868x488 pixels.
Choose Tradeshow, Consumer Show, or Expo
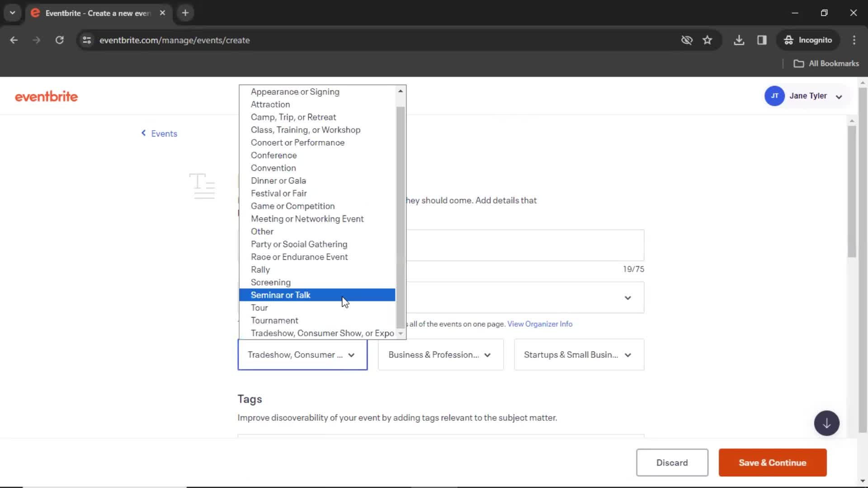pos(317,333)
